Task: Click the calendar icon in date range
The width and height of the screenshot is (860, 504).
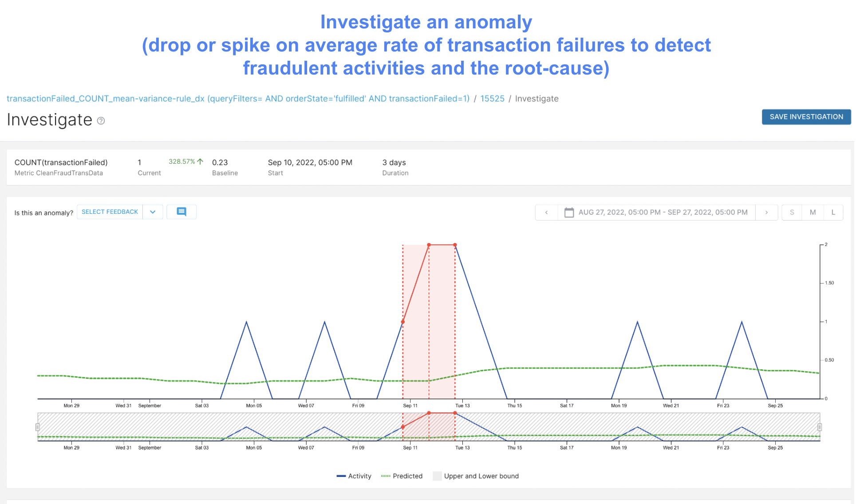Action: tap(568, 213)
